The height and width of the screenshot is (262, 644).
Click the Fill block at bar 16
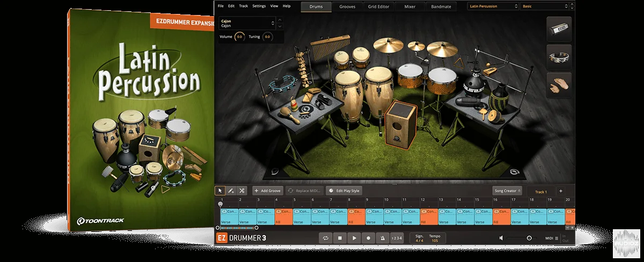[x=502, y=216]
